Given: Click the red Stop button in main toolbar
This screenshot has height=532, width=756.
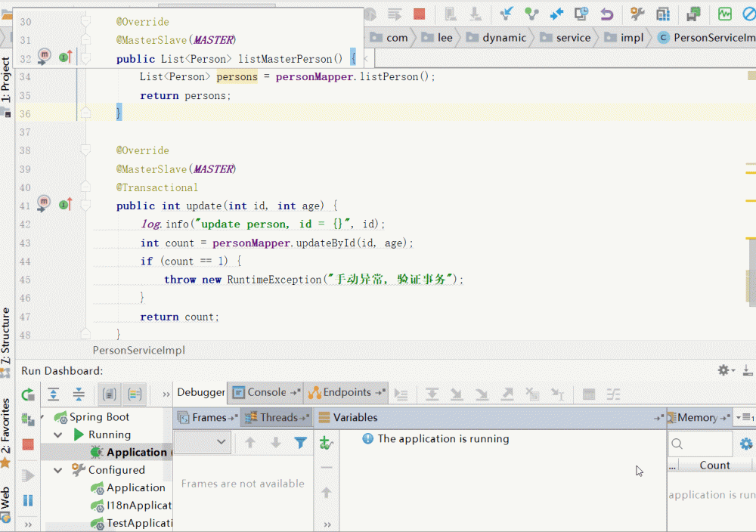Looking at the screenshot, I should click(x=419, y=14).
